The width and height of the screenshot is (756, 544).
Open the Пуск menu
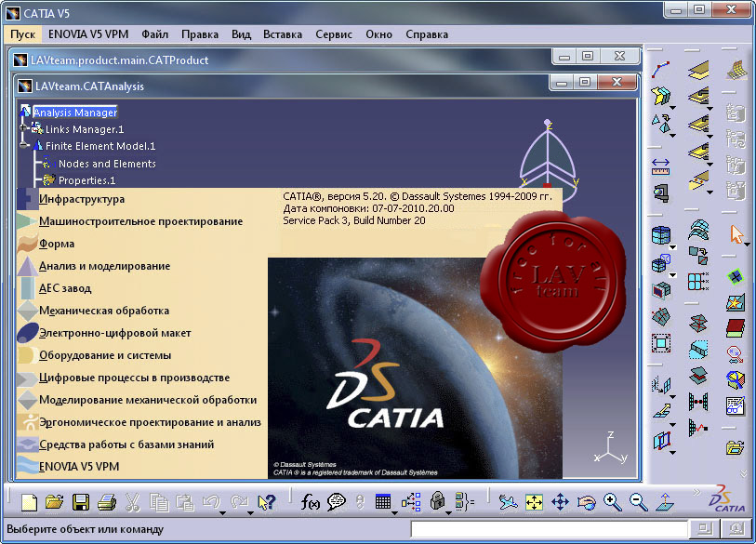(x=22, y=34)
